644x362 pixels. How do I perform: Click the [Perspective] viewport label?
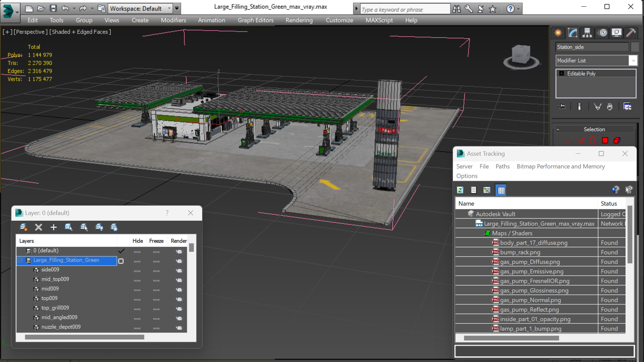point(30,32)
